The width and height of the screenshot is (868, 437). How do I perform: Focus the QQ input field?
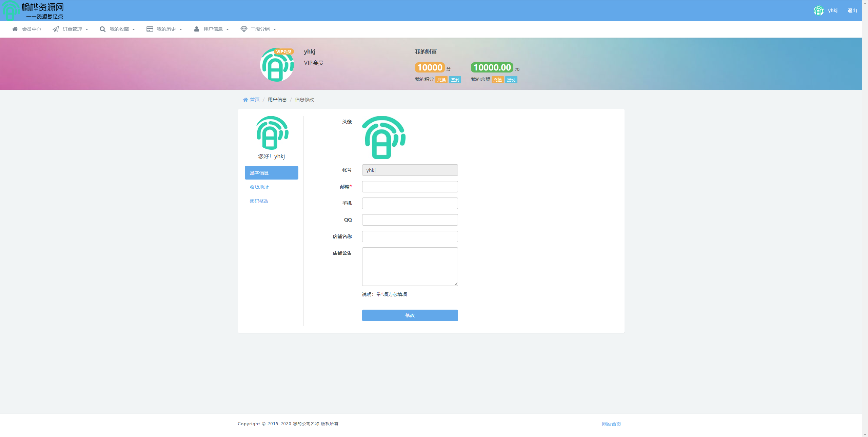click(x=410, y=220)
